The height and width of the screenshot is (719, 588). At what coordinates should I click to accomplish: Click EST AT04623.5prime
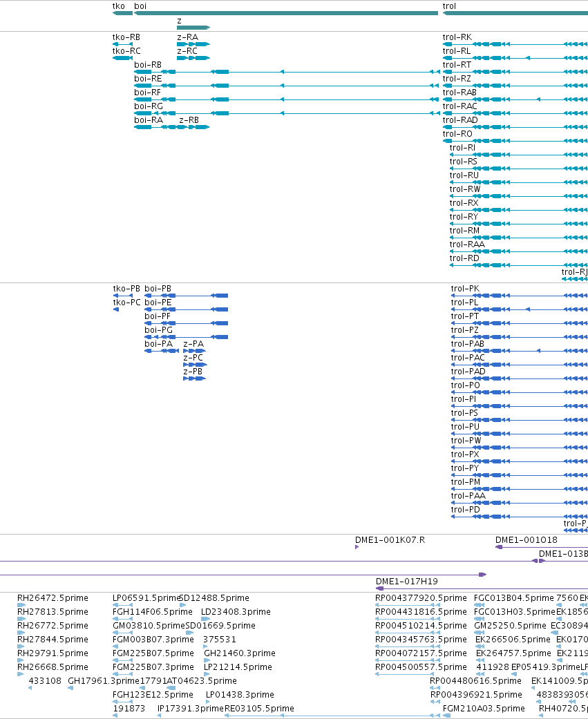tap(201, 680)
